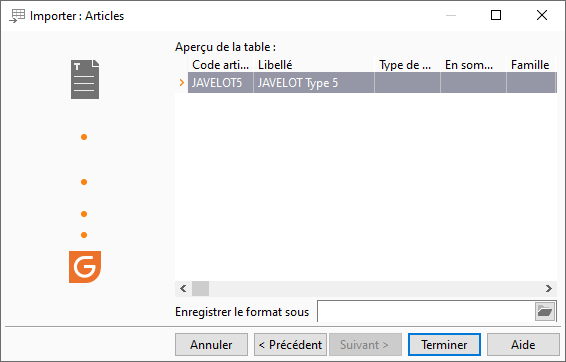Click the first orange step dot
Screen dimensions: 566x362
pyautogui.click(x=84, y=137)
